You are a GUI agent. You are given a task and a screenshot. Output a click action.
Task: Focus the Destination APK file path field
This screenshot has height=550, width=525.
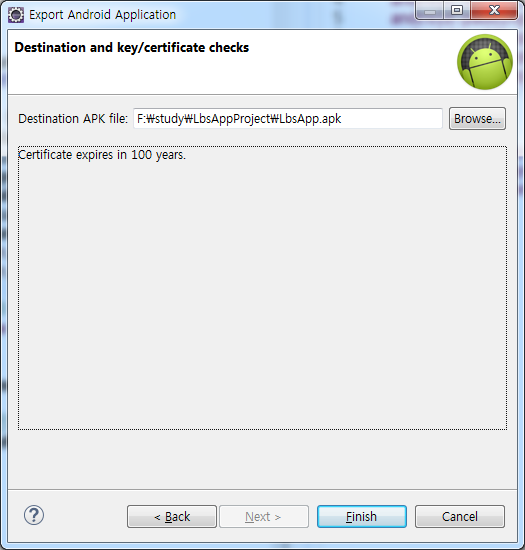tap(288, 119)
